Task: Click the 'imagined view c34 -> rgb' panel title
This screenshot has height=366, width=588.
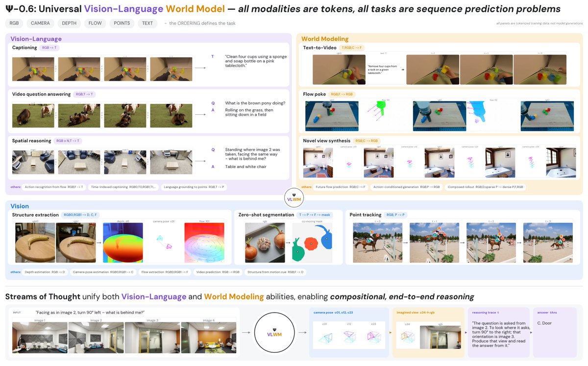Action: 415,312
